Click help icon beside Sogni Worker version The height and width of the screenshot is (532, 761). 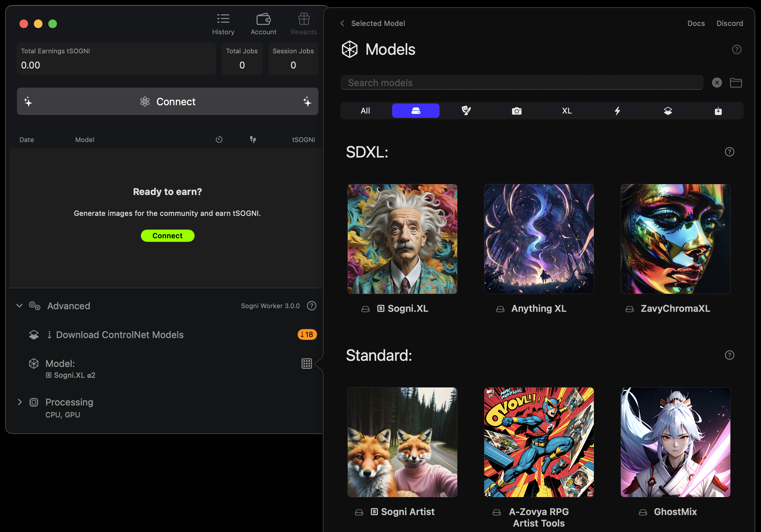click(x=311, y=306)
